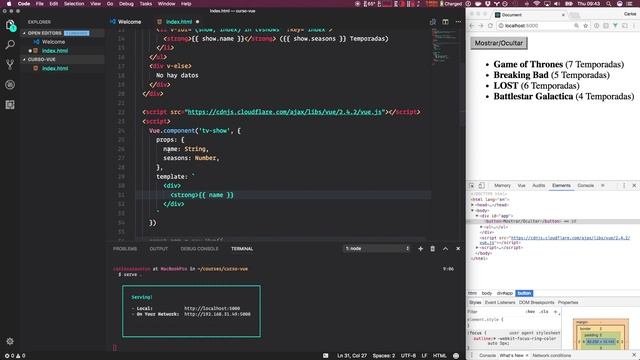Split the editor using the split icon
This screenshot has height=360, width=640.
(x=445, y=22)
